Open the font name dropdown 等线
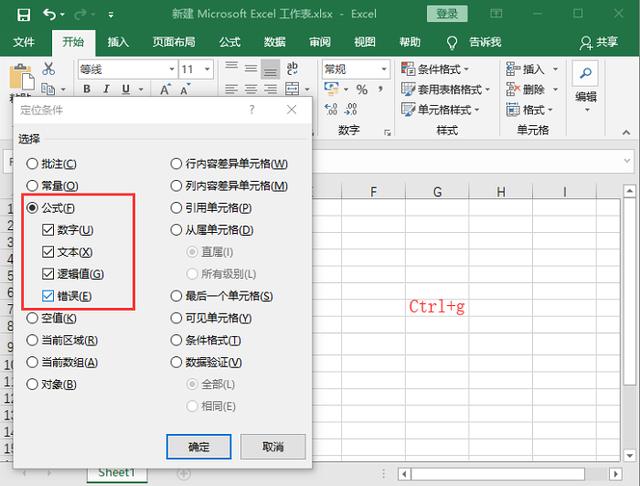This screenshot has width=640, height=486. [172, 69]
